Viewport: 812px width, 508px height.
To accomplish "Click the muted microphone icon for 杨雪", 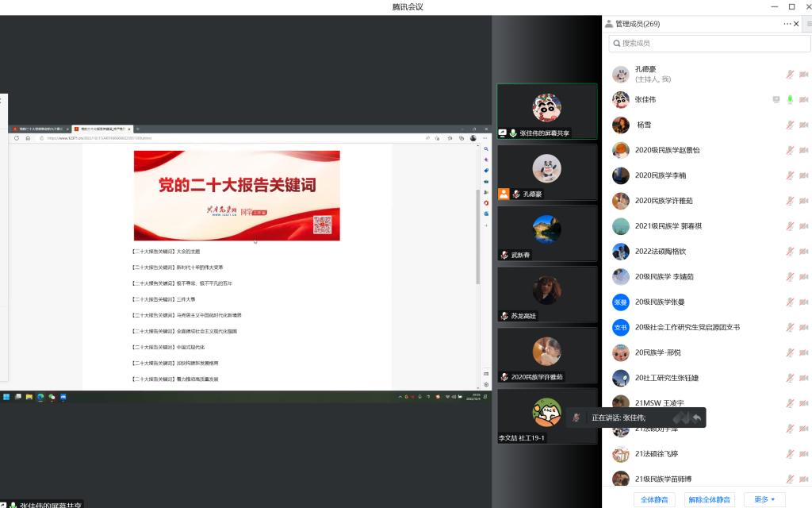I will click(x=790, y=125).
